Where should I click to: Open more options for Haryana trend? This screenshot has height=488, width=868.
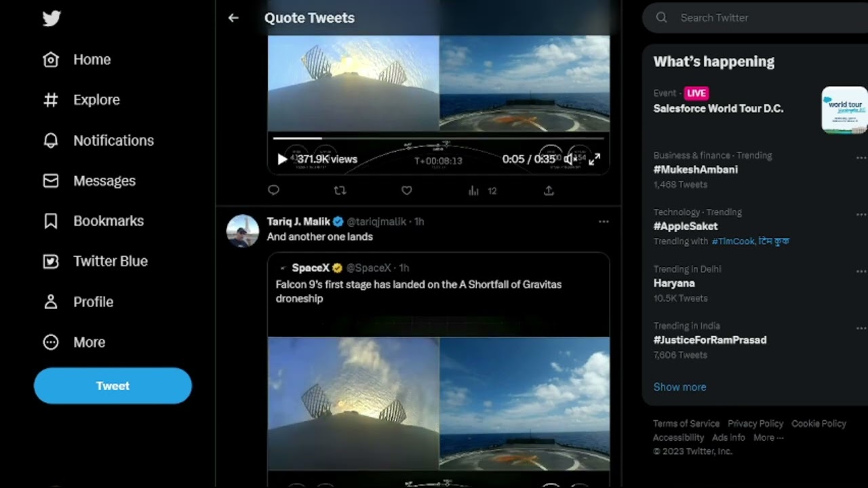click(861, 272)
